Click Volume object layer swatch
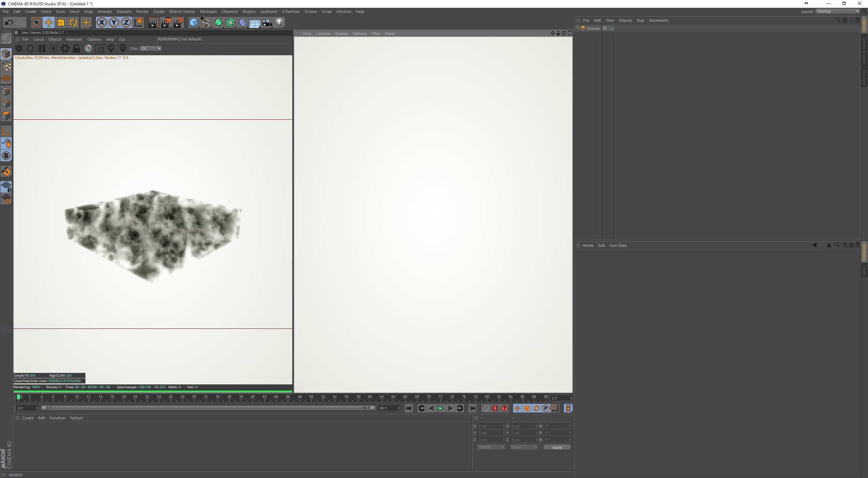868x478 pixels. 605,28
